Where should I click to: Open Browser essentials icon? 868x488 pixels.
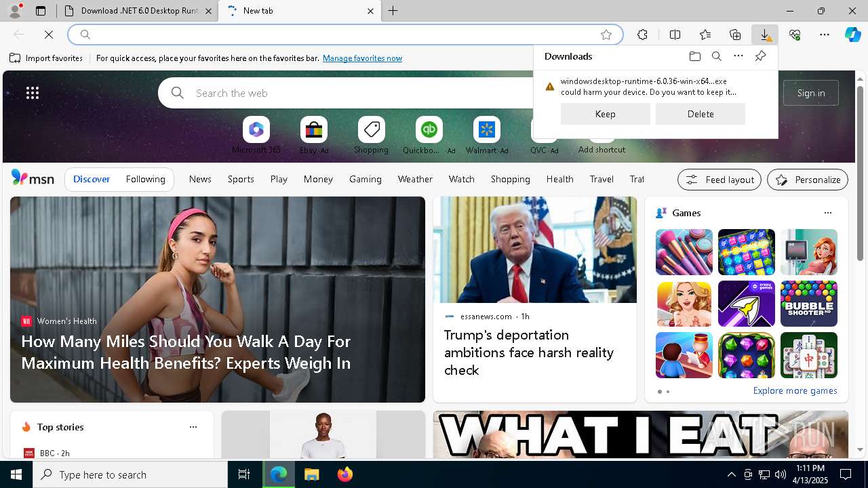point(795,35)
